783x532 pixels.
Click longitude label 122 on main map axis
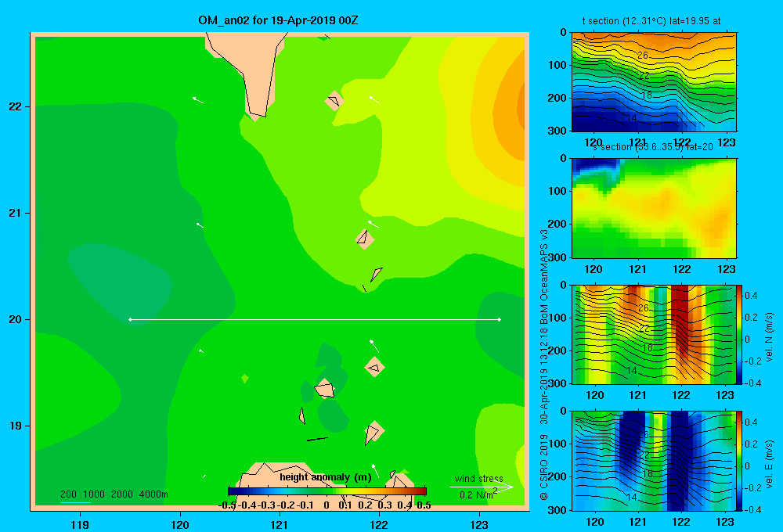[x=379, y=524]
